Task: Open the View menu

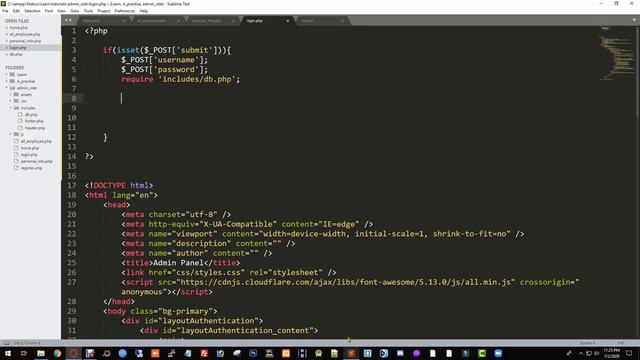Action: tap(61, 11)
